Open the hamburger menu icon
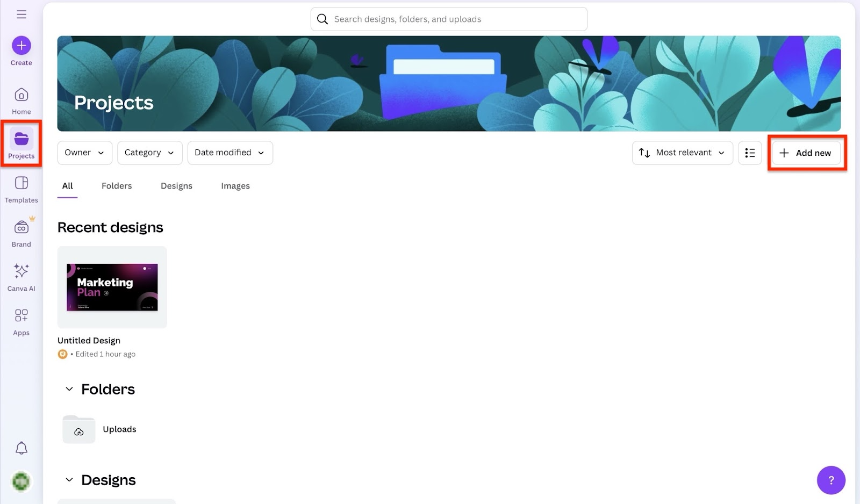Viewport: 860px width, 504px height. pyautogui.click(x=21, y=15)
